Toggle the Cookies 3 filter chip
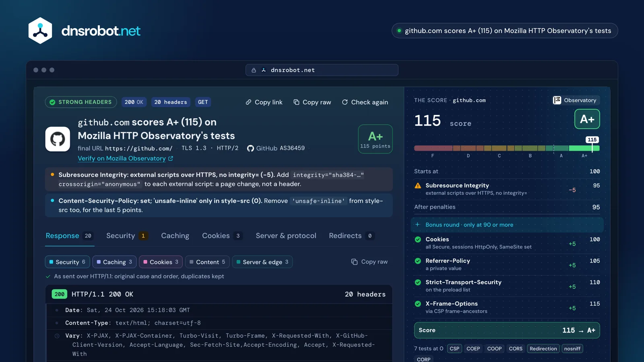 coord(161,262)
